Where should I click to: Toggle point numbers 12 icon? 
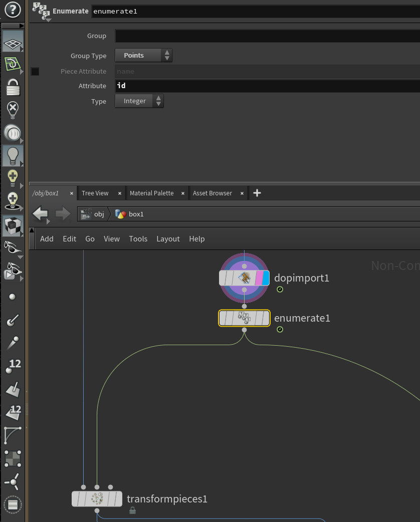tap(14, 366)
